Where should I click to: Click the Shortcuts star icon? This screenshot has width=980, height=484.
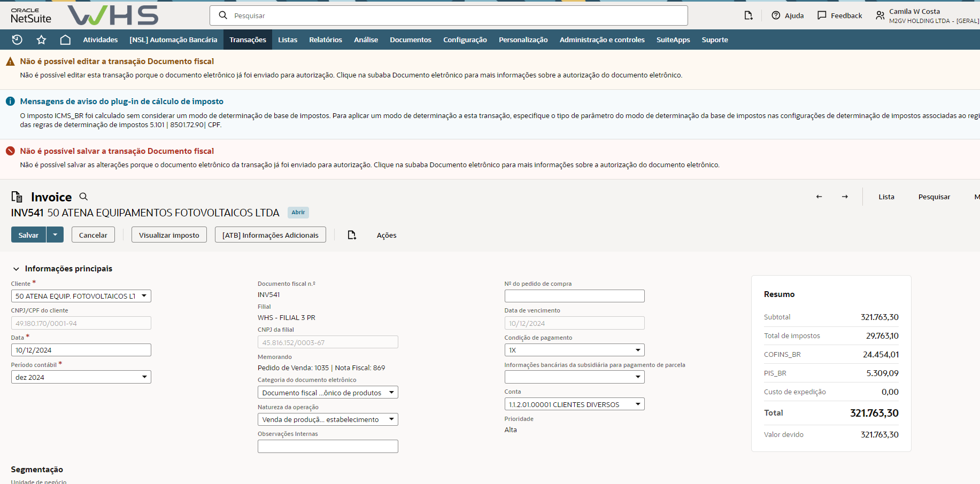click(41, 40)
